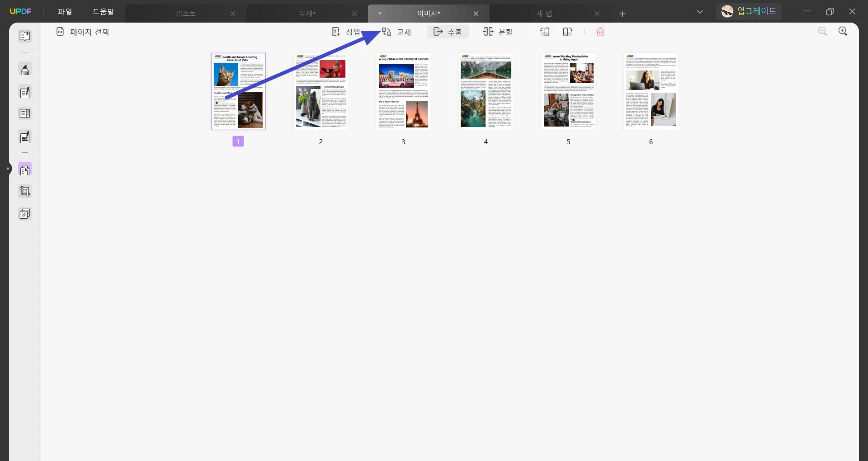Click the highlighted page number 1 label

[238, 141]
